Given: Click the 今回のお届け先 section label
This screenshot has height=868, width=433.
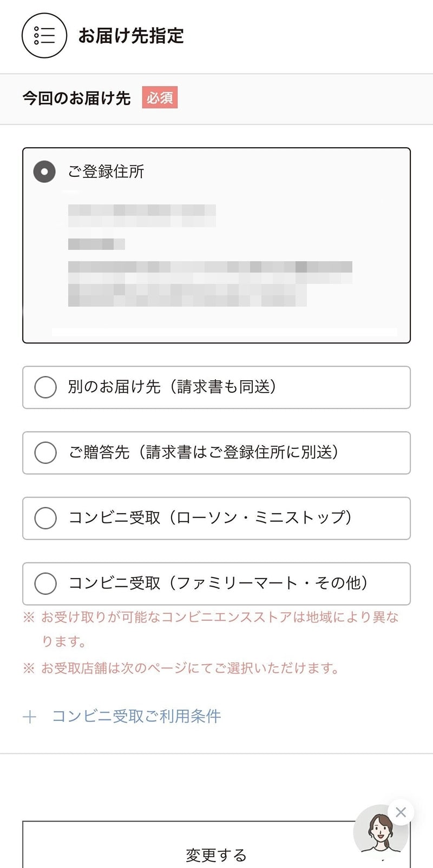Looking at the screenshot, I should pyautogui.click(x=76, y=98).
